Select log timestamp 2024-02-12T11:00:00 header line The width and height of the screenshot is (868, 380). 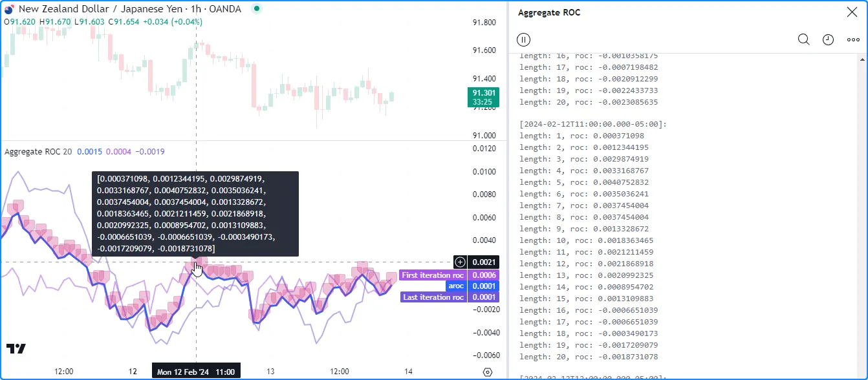[593, 124]
